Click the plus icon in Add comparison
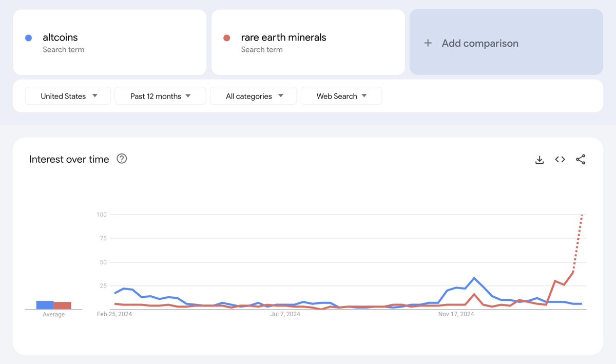The height and width of the screenshot is (364, 616). [x=428, y=43]
